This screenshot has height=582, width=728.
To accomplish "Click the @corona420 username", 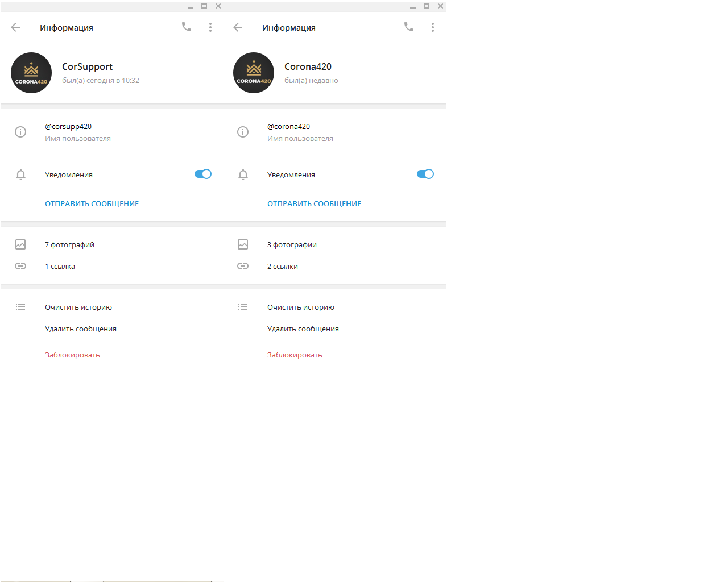I will coord(289,126).
